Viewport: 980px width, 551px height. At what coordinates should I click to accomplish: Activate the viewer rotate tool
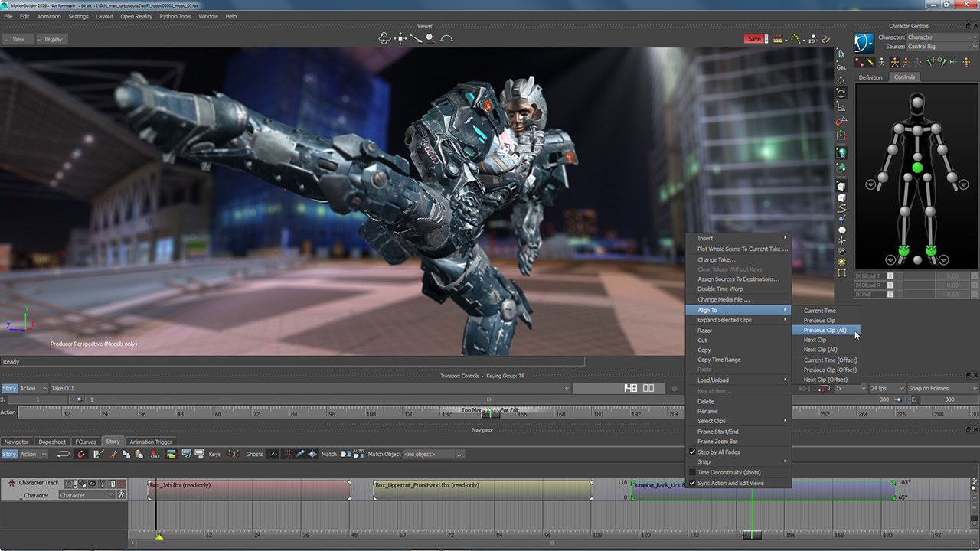pos(841,93)
